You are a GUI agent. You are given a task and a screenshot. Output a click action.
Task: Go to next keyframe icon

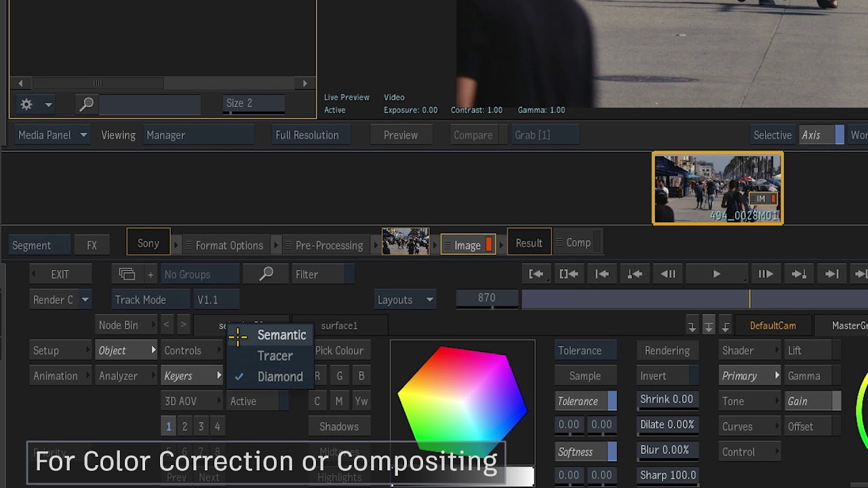799,274
